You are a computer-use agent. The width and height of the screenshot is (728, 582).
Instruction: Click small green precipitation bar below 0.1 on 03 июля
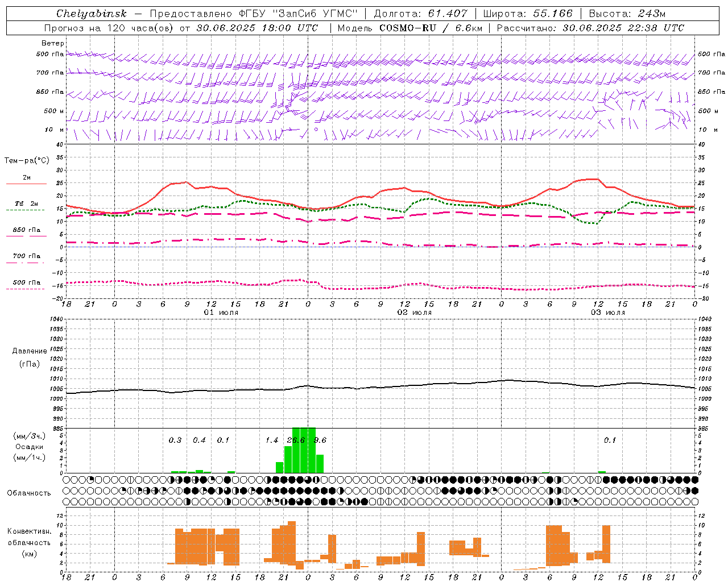602,472
